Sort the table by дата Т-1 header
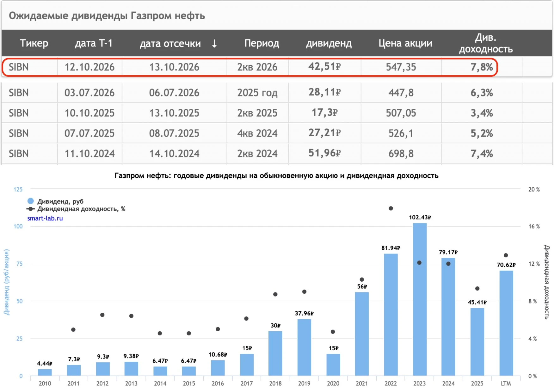554x392 pixels. coord(94,43)
